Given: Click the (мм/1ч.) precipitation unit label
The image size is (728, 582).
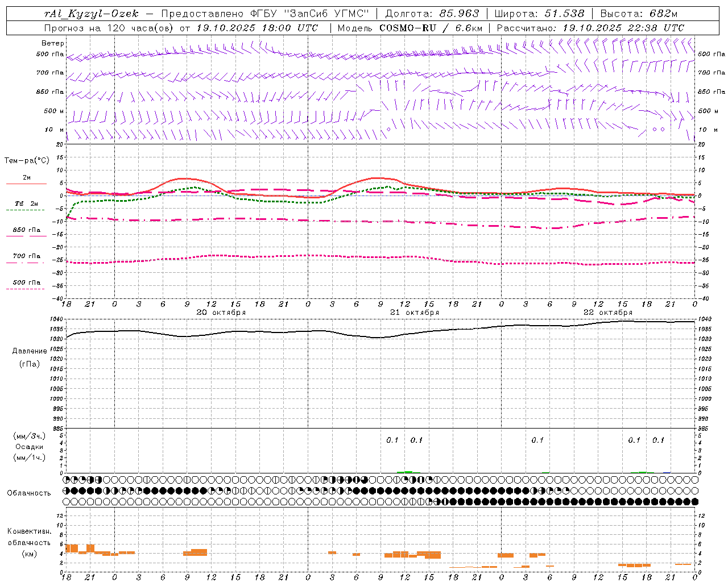Looking at the screenshot, I should point(30,458).
